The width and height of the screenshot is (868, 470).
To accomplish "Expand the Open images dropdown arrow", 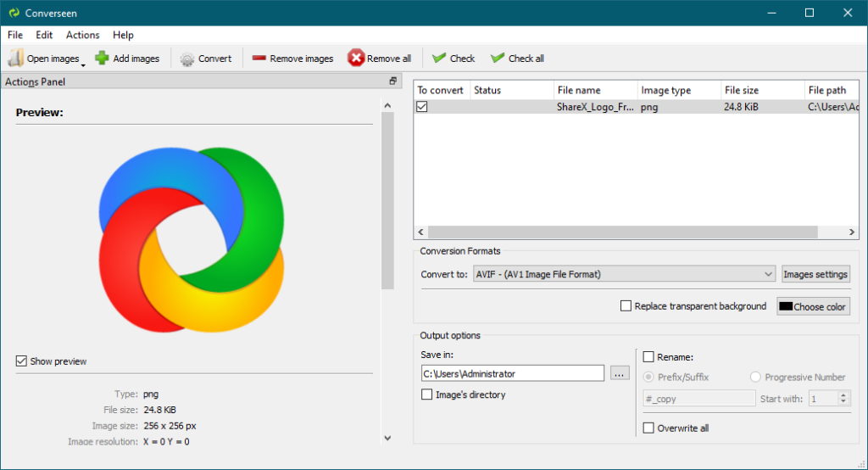I will point(83,65).
